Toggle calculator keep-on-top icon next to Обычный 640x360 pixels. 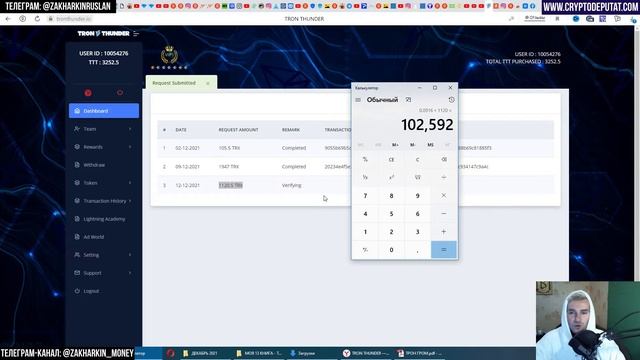tap(408, 100)
